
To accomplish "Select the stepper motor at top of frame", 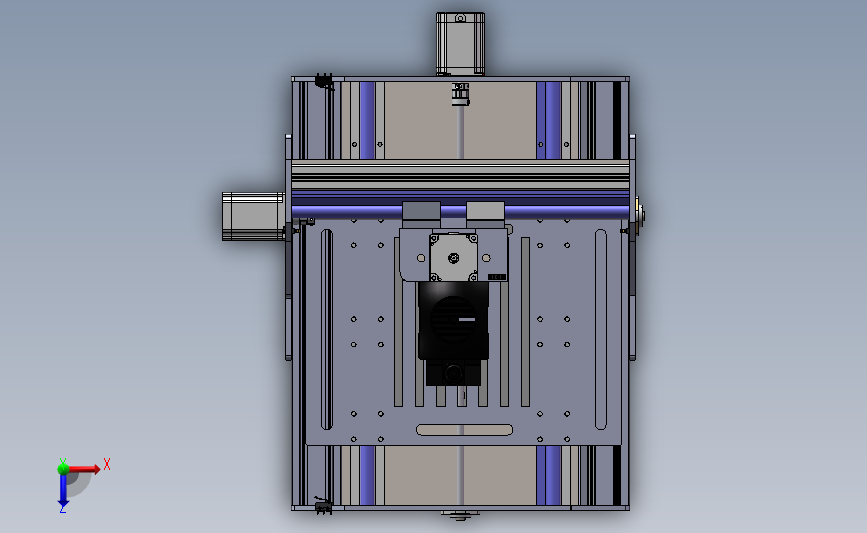I will tap(460, 44).
